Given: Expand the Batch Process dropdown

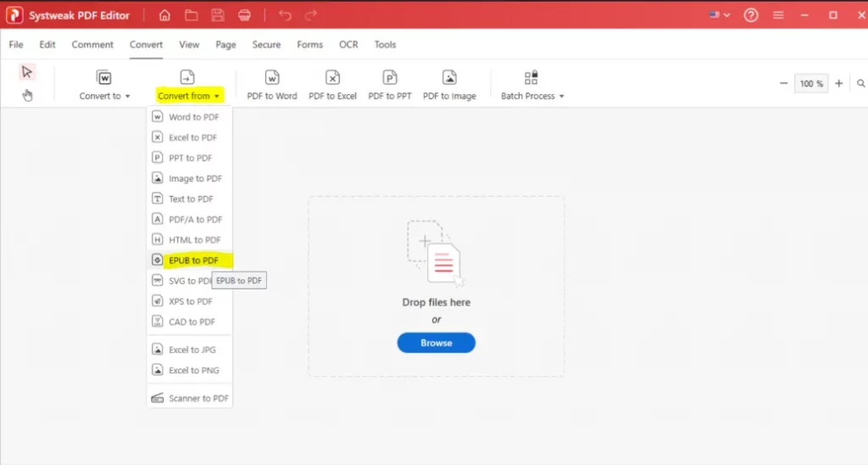Looking at the screenshot, I should [532, 86].
